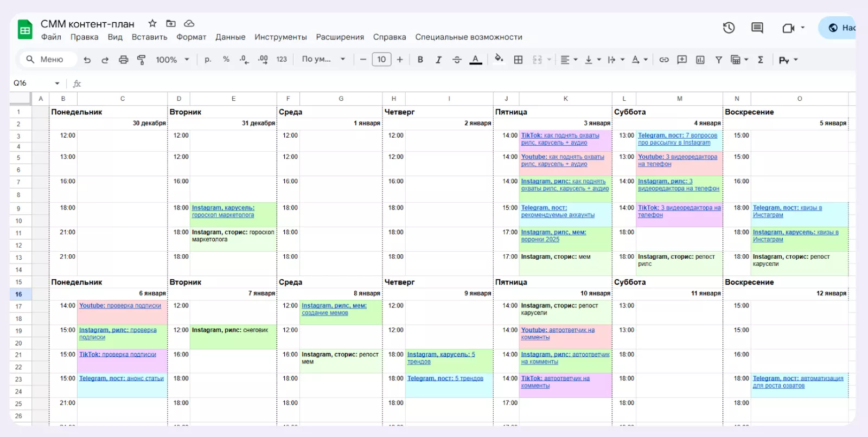Open the Формат menu
The width and height of the screenshot is (868, 437).
(x=191, y=37)
